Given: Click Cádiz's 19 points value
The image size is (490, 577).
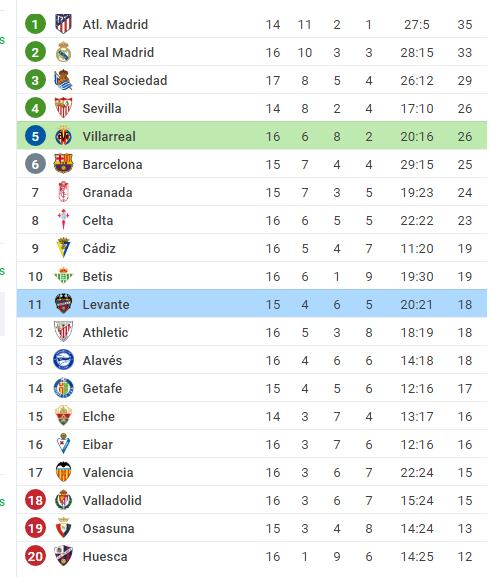Looking at the screenshot, I should (465, 248).
